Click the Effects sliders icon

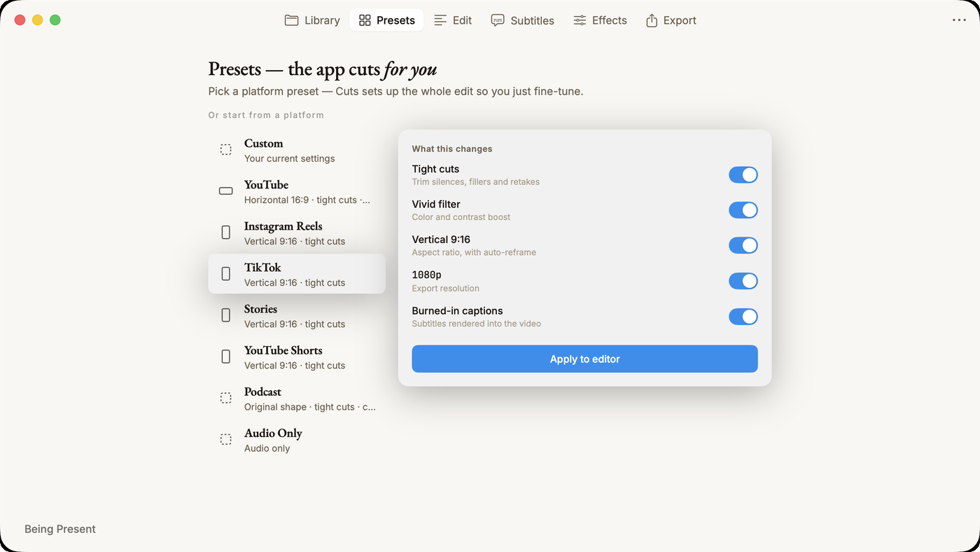coord(580,20)
